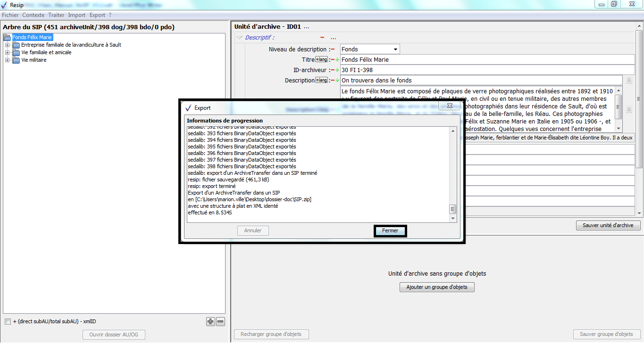Expand Entreprise familiale de lavandiculture à Sault node
The height and width of the screenshot is (343, 644).
(x=7, y=45)
